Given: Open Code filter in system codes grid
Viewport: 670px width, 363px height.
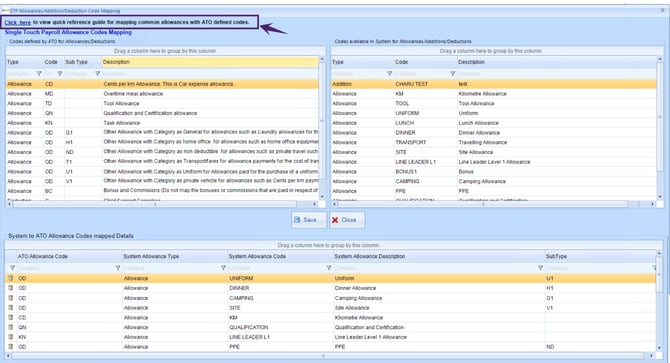Looking at the screenshot, I should (453, 73).
